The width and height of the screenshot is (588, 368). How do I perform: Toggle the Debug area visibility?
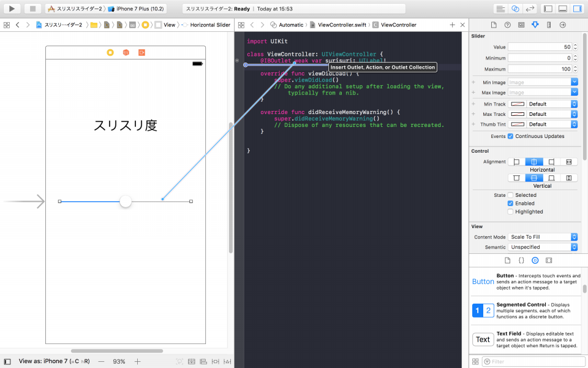pyautogui.click(x=563, y=9)
